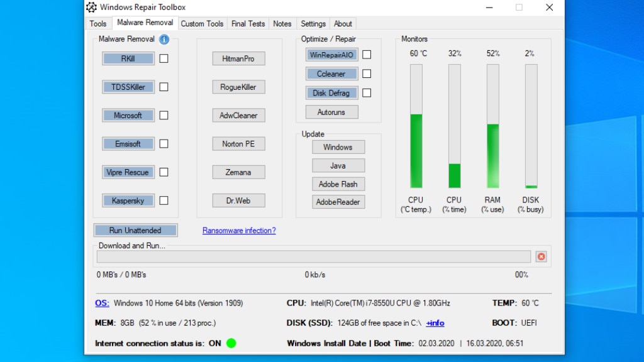This screenshot has height=362, width=644.
Task: Run the Microsoft malware tool button
Action: pos(128,116)
